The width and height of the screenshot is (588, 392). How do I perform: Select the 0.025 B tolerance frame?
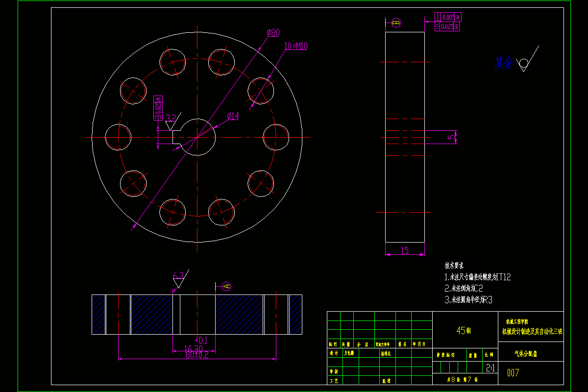click(447, 26)
